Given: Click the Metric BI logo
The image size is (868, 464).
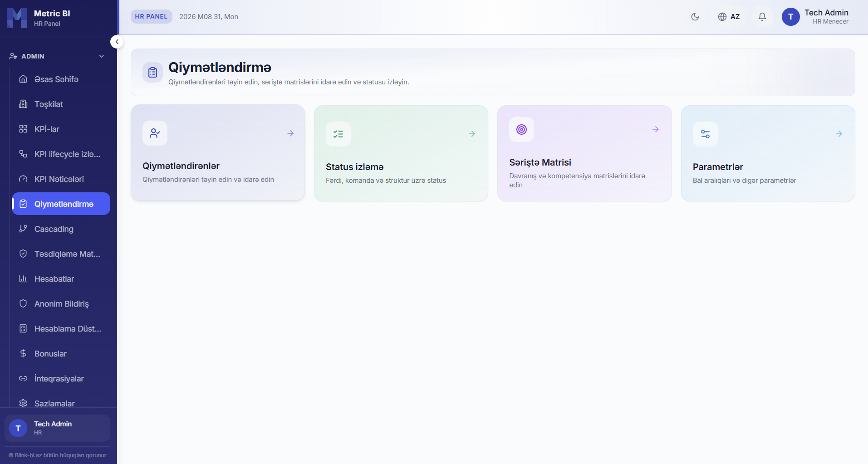Looking at the screenshot, I should tap(17, 18).
